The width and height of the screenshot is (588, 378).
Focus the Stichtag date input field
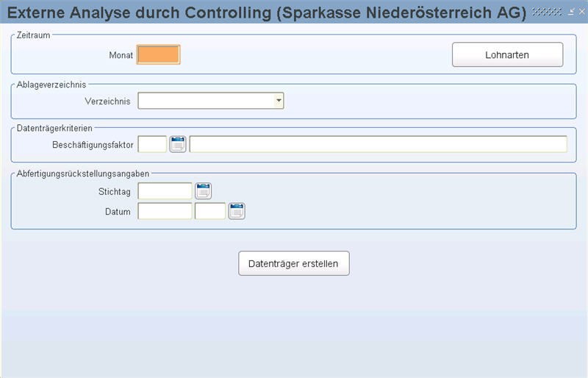[165, 191]
